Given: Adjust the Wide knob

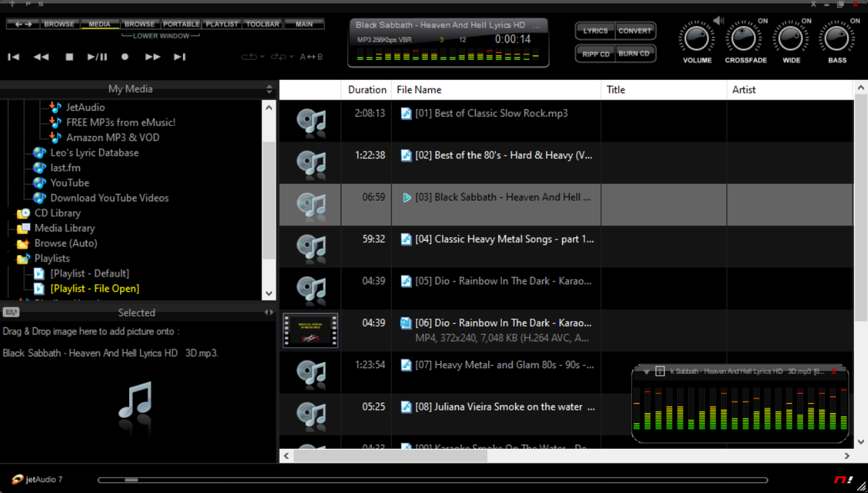Looking at the screenshot, I should click(x=791, y=39).
